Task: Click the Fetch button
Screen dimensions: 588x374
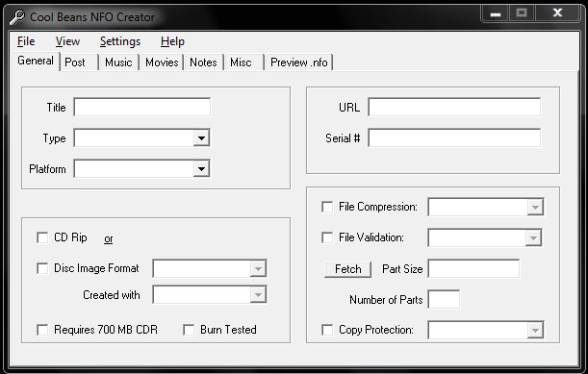Action: (348, 269)
